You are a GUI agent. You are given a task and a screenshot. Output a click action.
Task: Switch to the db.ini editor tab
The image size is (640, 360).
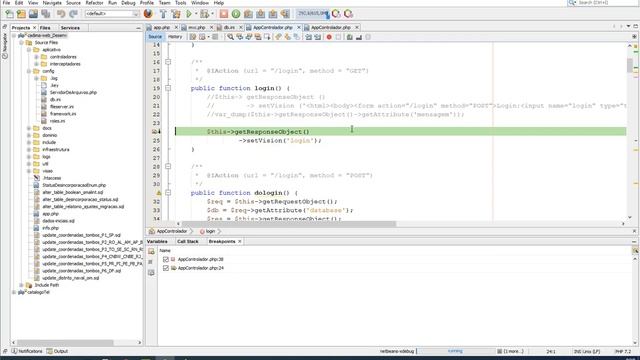tap(229, 27)
